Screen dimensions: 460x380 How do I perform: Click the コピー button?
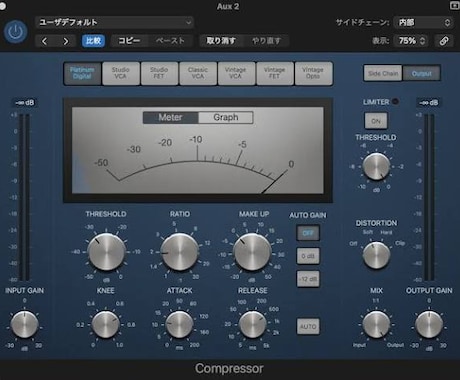129,41
